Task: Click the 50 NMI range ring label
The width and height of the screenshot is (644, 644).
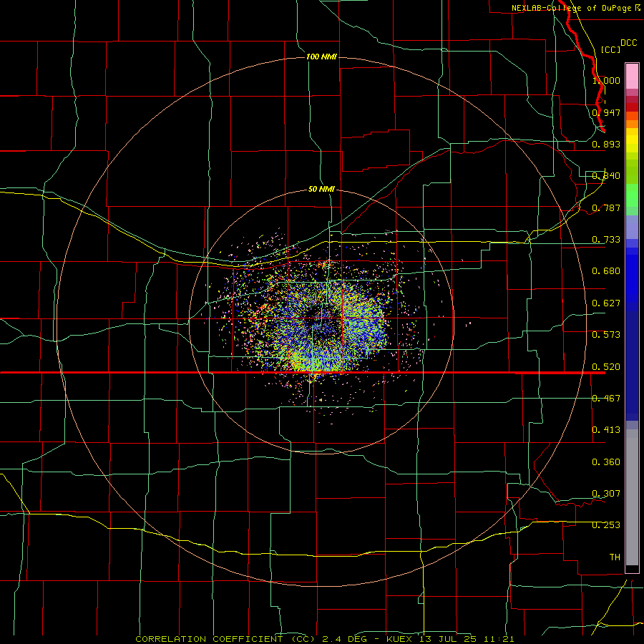Action: click(321, 189)
